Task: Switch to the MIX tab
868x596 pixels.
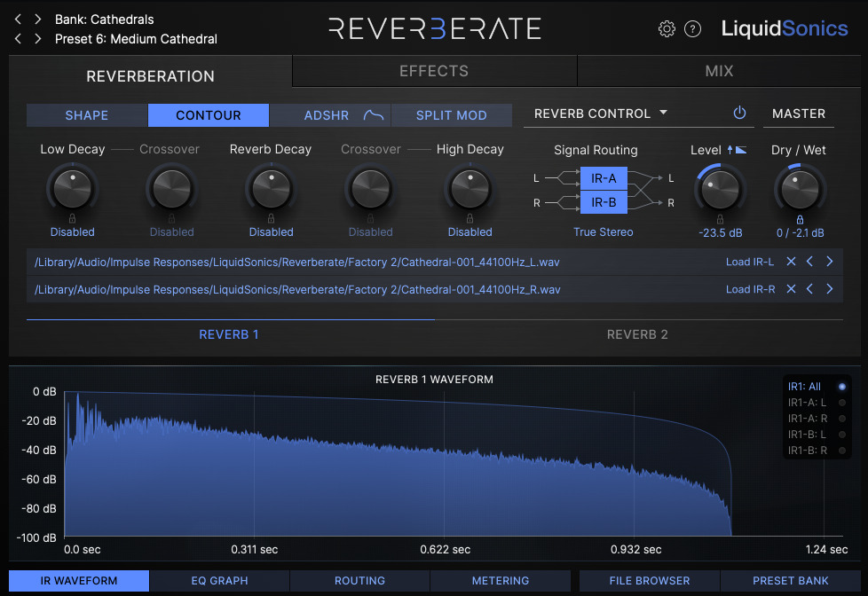Action: pyautogui.click(x=719, y=71)
